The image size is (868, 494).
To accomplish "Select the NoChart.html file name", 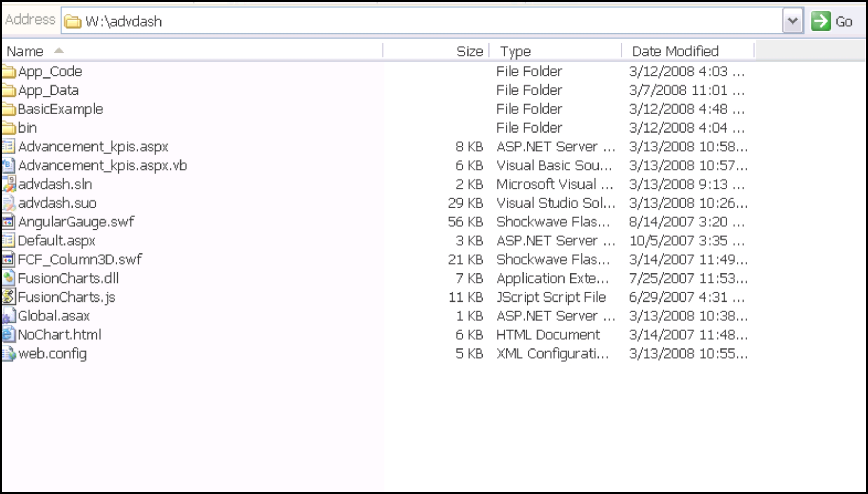I will tap(60, 335).
